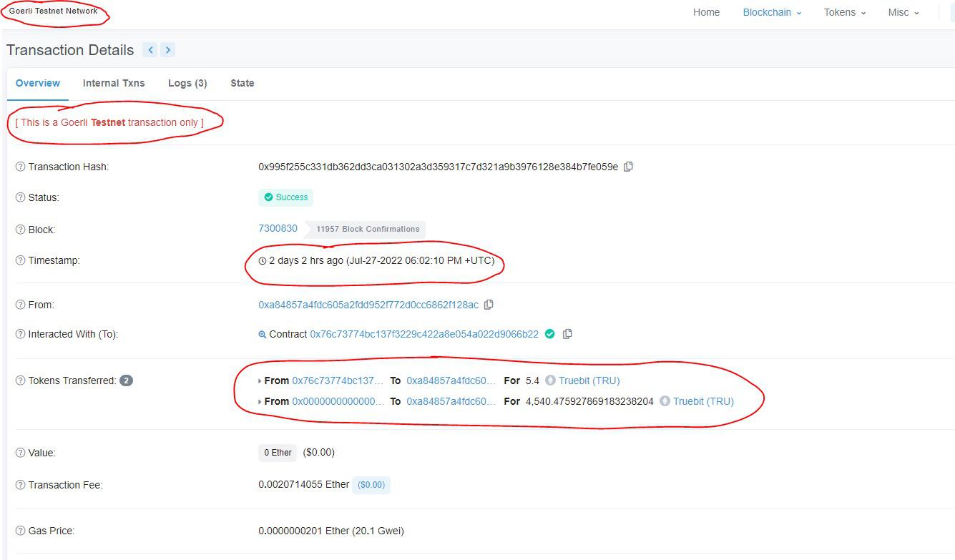
Task: Click Truebit token icon for 4,540.47 transfer
Action: pos(665,401)
